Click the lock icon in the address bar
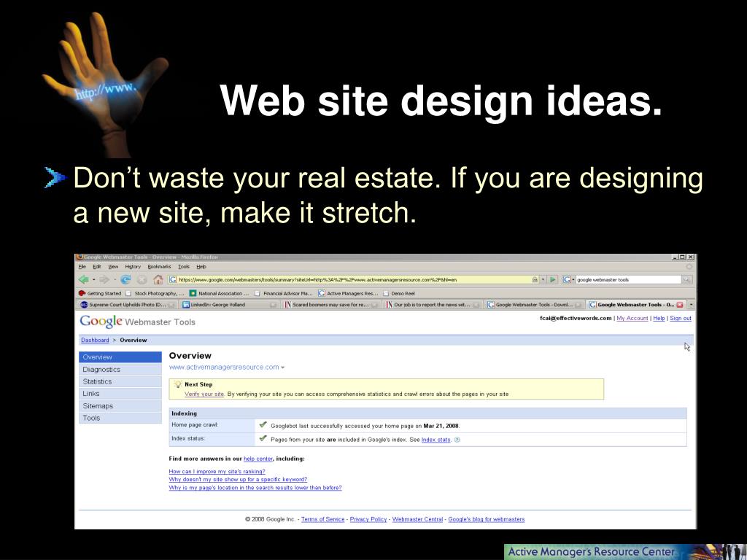This screenshot has width=747, height=560. tap(535, 279)
